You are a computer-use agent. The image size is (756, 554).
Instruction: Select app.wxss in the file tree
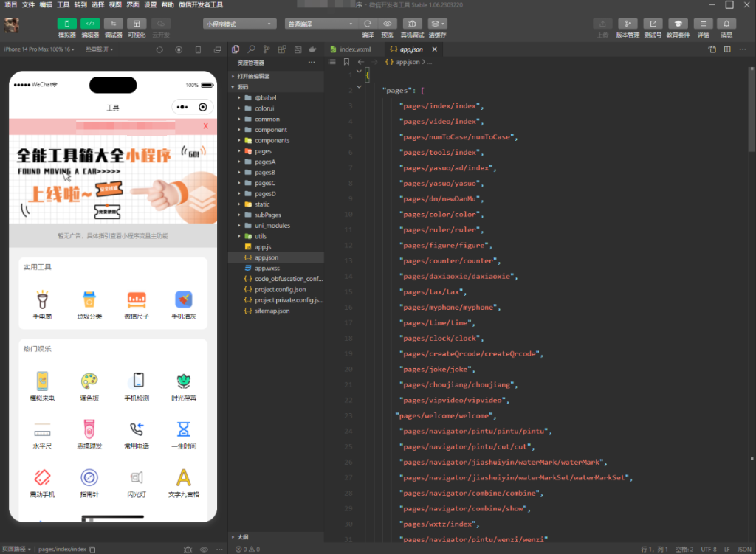(267, 269)
